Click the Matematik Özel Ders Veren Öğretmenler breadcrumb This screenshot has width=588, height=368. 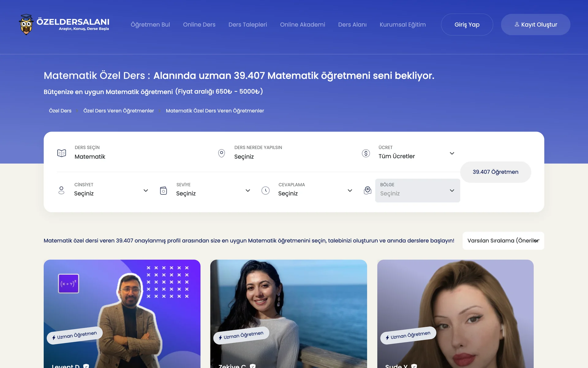coord(215,111)
